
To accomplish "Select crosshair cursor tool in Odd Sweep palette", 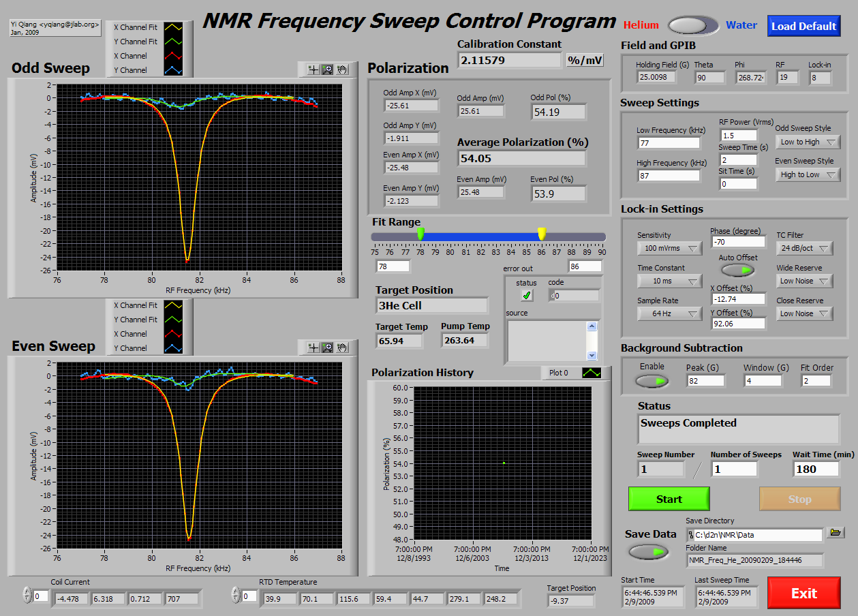I will 313,69.
